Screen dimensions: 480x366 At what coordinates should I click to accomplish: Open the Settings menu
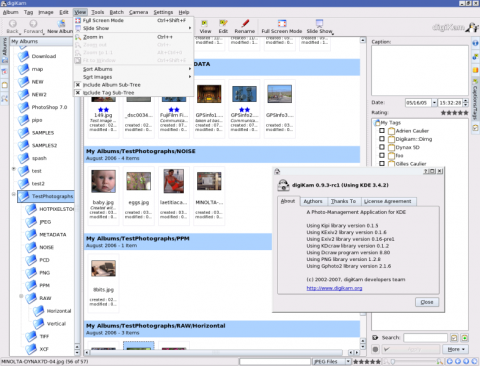pyautogui.click(x=163, y=12)
